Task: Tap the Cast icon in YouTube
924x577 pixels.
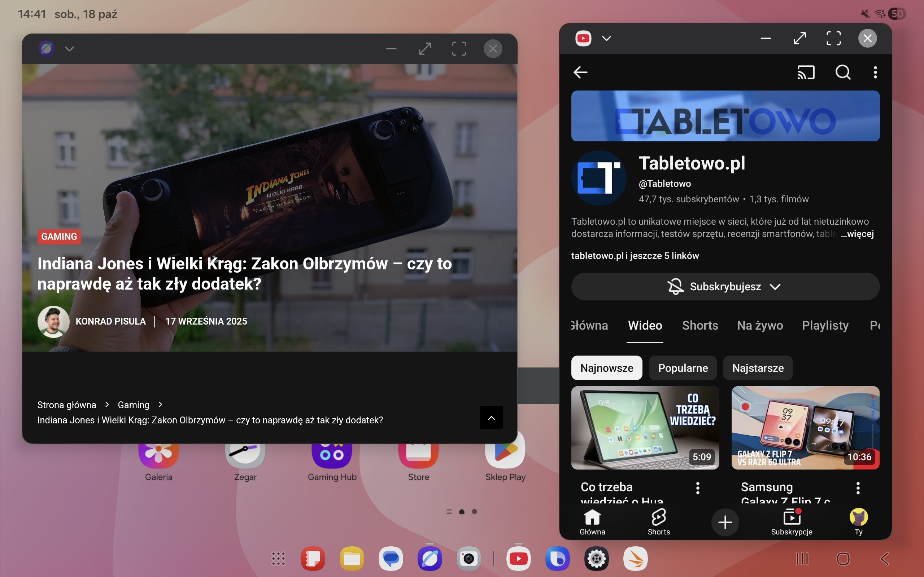Action: [806, 72]
